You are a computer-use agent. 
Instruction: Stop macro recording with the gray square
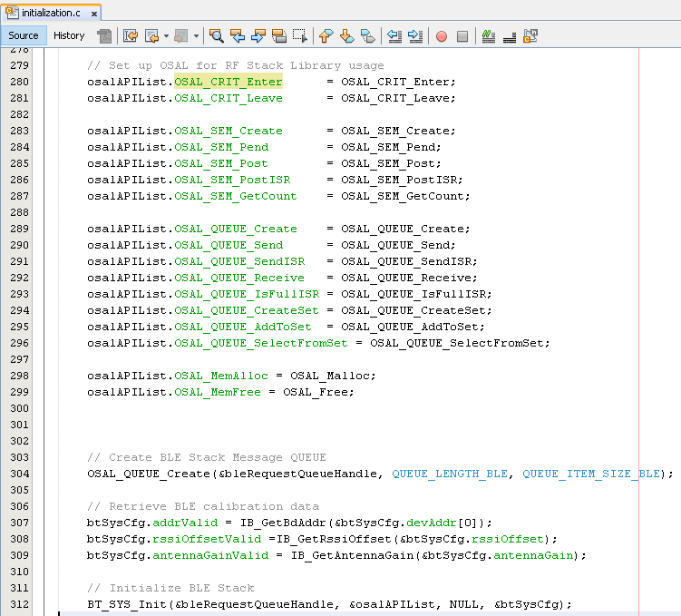[x=462, y=36]
